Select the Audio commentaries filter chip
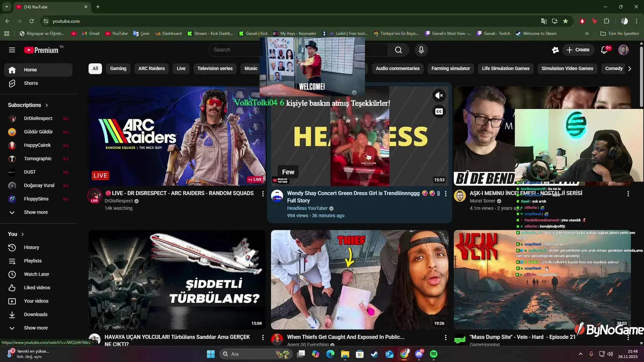 point(397,68)
